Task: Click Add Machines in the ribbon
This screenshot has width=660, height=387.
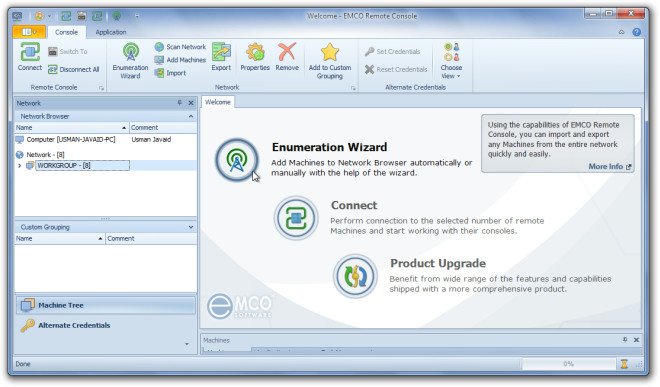Action: point(180,60)
